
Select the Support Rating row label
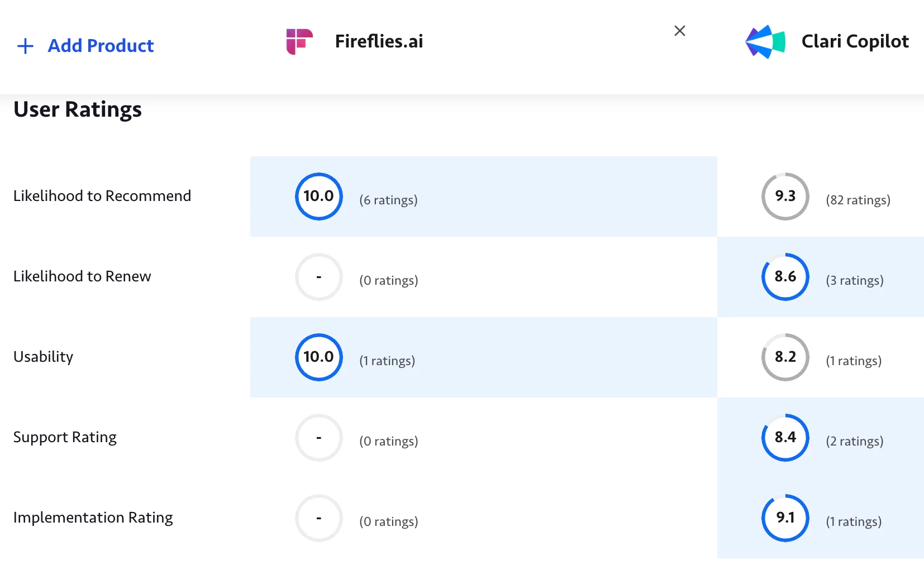pyautogui.click(x=65, y=437)
